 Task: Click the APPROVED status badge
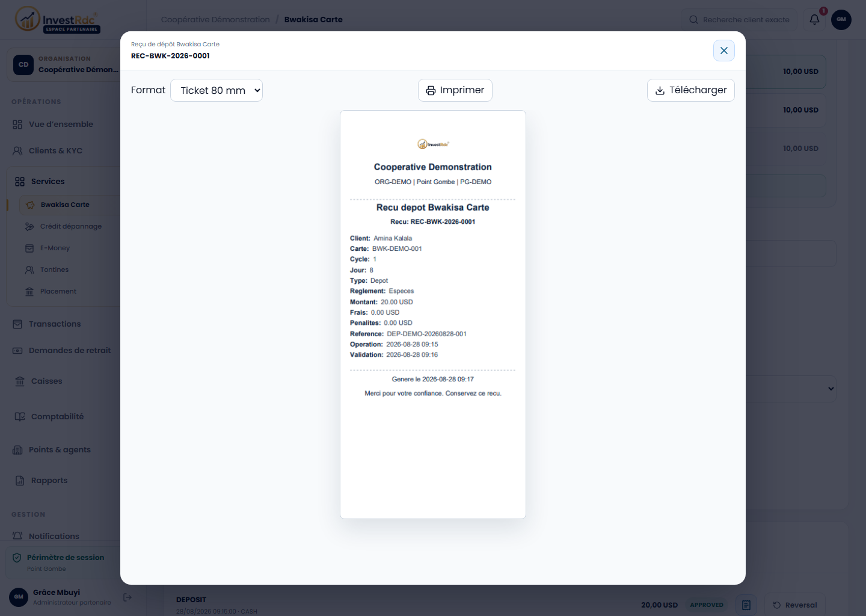tap(707, 605)
